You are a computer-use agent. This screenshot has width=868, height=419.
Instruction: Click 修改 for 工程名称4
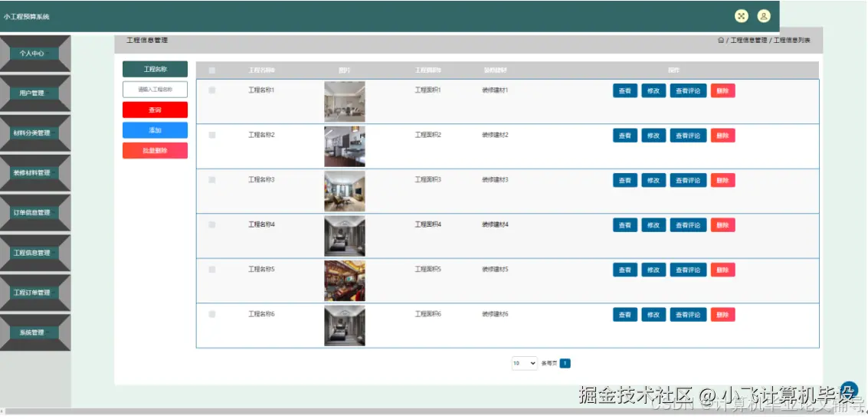(653, 225)
